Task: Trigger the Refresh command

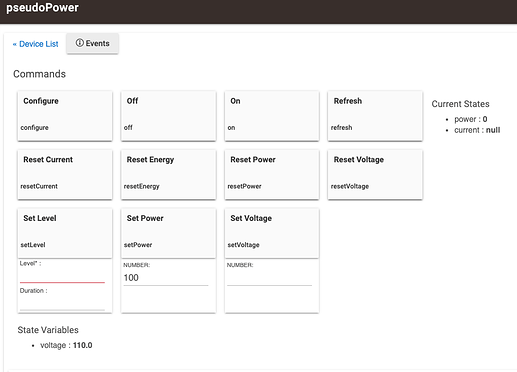Action: click(x=375, y=116)
